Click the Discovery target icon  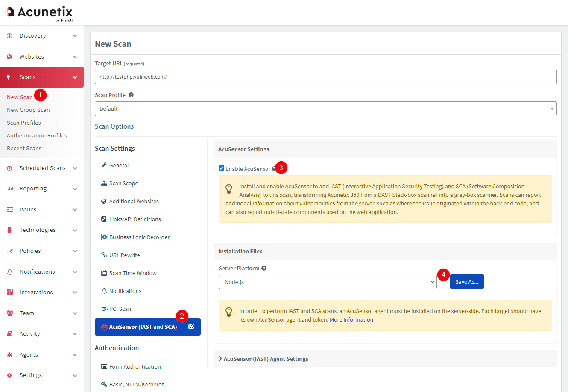tap(9, 36)
